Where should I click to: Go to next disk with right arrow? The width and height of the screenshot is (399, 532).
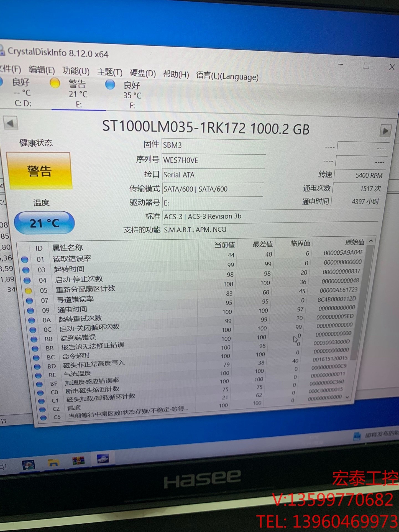385,131
